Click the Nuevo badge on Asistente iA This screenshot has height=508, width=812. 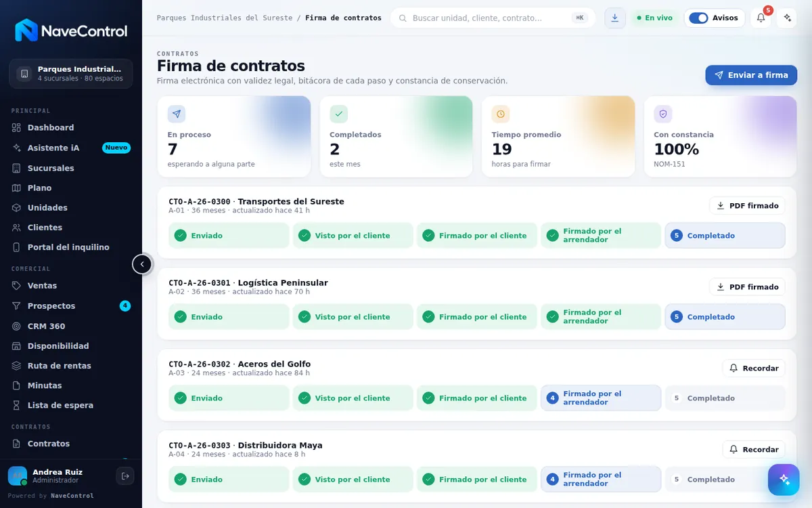coord(116,148)
